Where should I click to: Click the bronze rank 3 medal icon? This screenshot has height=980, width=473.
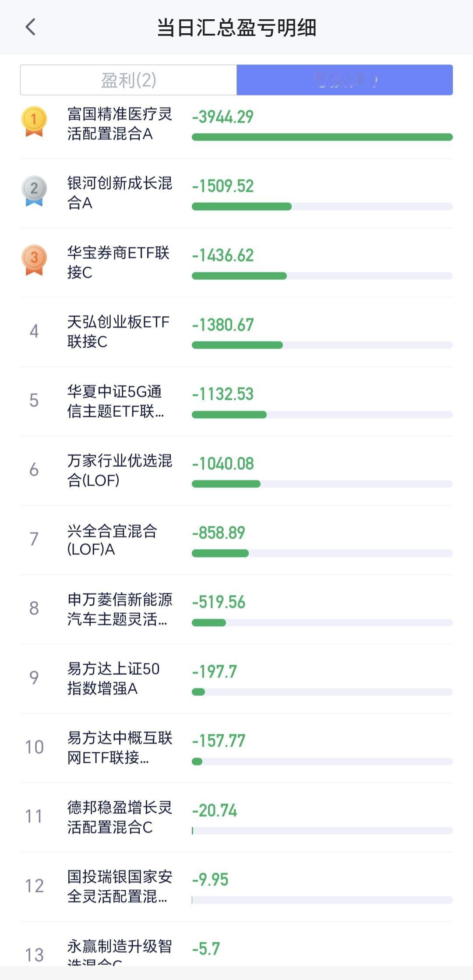34,260
